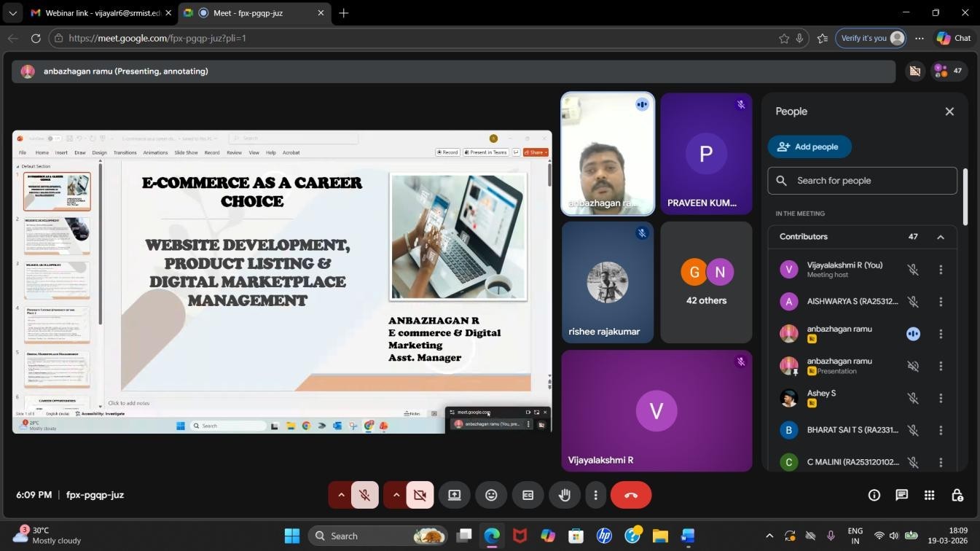Viewport: 980px width, 551px height.
Task: Open browser settings and more menu
Action: tap(920, 38)
